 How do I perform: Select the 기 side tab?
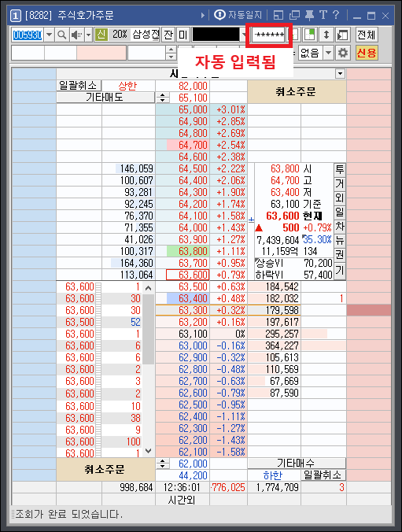pyautogui.click(x=340, y=271)
